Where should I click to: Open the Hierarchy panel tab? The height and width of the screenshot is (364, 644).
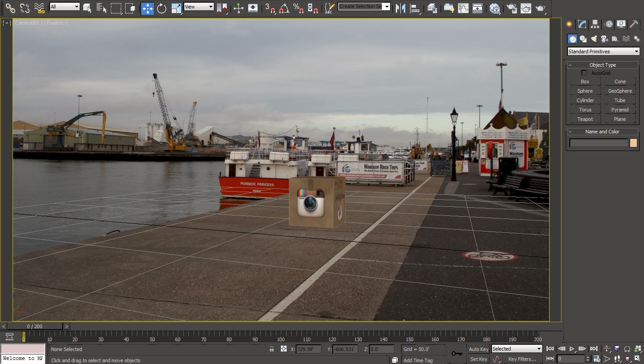(595, 24)
